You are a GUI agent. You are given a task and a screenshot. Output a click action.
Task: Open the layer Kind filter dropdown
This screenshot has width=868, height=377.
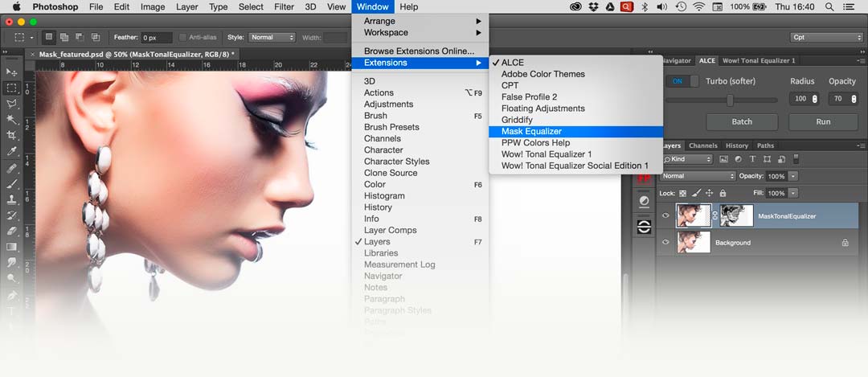coord(687,159)
